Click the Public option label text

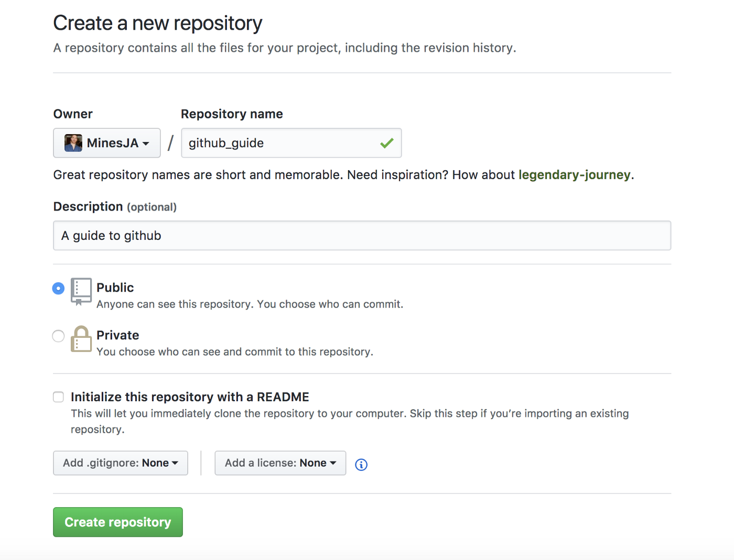[x=115, y=288]
